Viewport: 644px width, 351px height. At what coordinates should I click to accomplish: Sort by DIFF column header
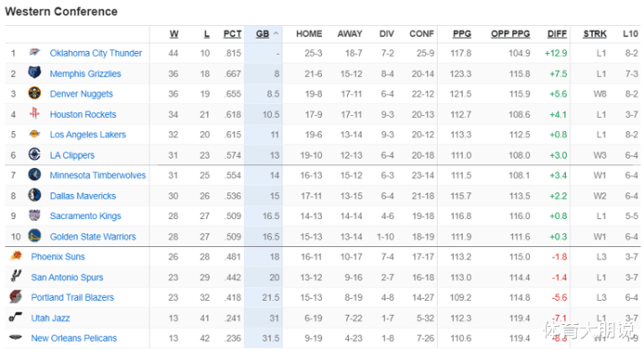pos(557,34)
